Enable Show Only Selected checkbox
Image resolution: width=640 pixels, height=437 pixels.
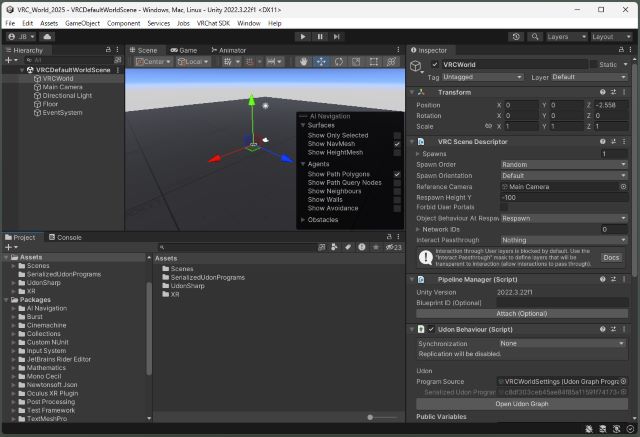[x=397, y=135]
